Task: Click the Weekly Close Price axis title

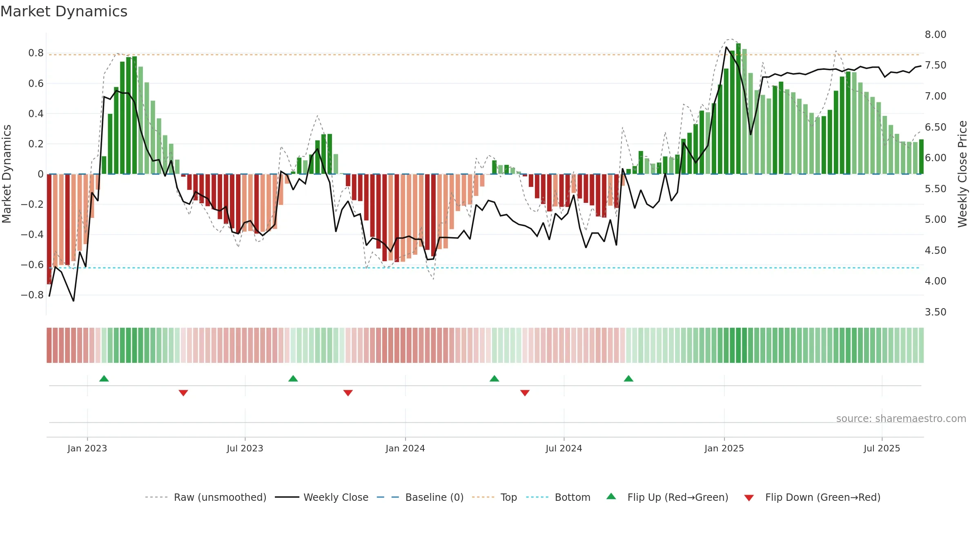Action: click(963, 174)
